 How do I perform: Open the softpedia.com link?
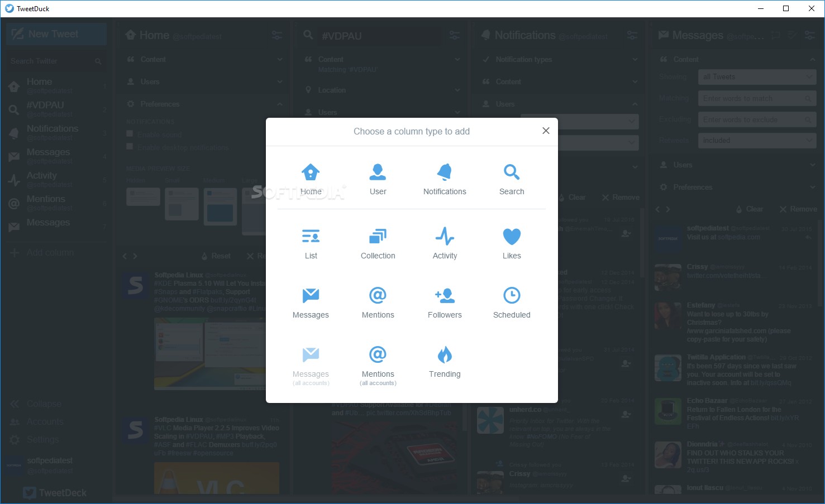pyautogui.click(x=738, y=237)
